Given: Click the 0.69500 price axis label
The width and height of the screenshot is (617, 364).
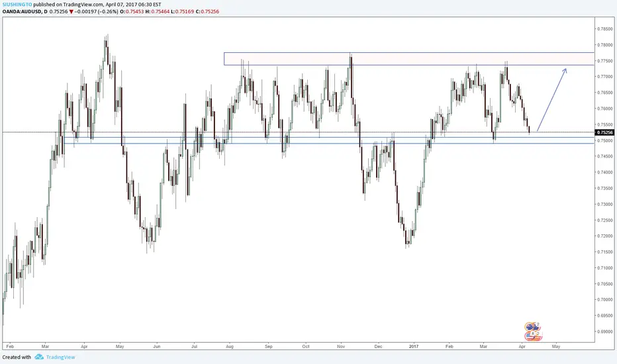Looking at the screenshot, I should click(605, 316).
